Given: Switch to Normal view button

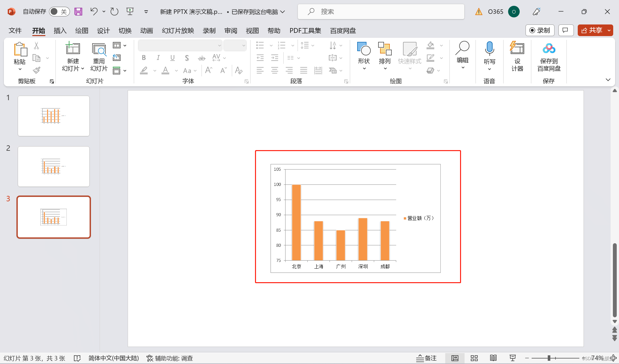Looking at the screenshot, I should (455, 358).
